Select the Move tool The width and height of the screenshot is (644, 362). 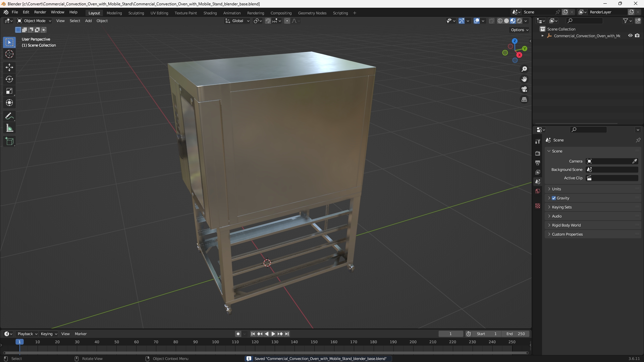(x=9, y=67)
